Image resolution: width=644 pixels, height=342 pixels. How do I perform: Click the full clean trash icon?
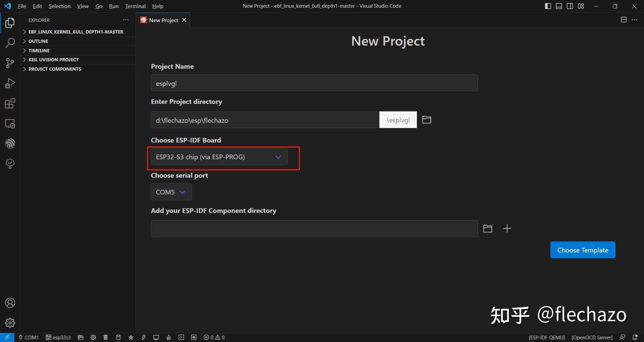106,337
